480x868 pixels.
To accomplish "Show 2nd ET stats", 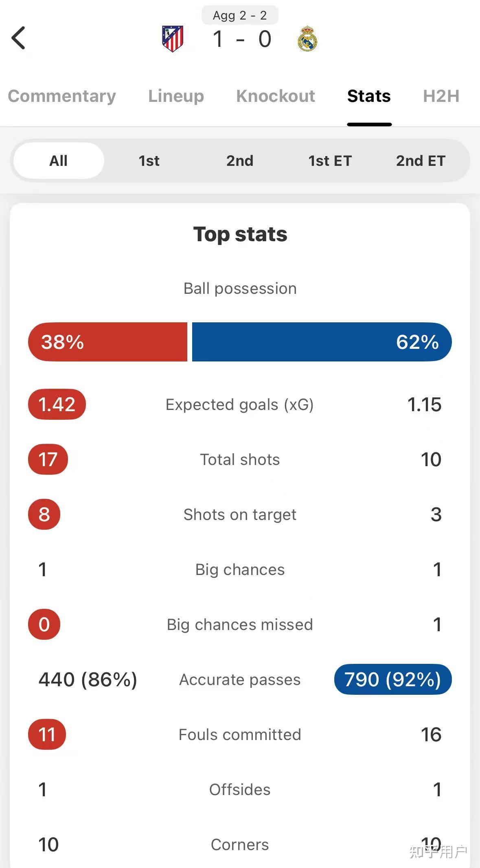I will (x=421, y=161).
